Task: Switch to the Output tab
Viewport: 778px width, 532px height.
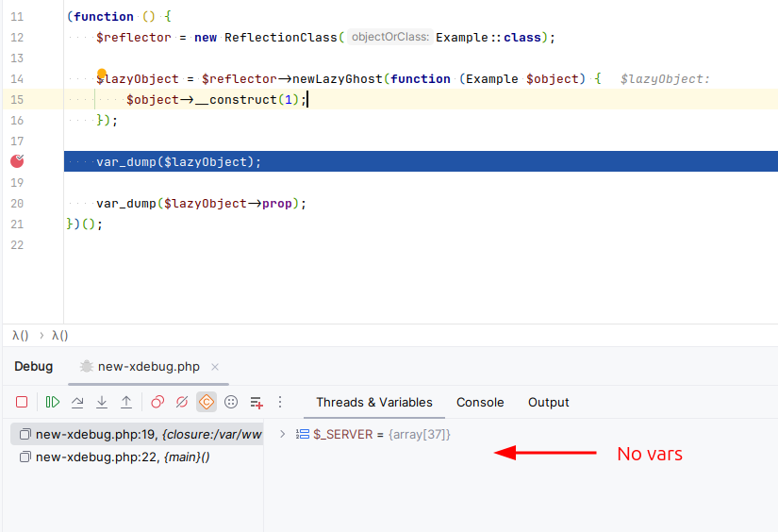Action: pyautogui.click(x=548, y=402)
